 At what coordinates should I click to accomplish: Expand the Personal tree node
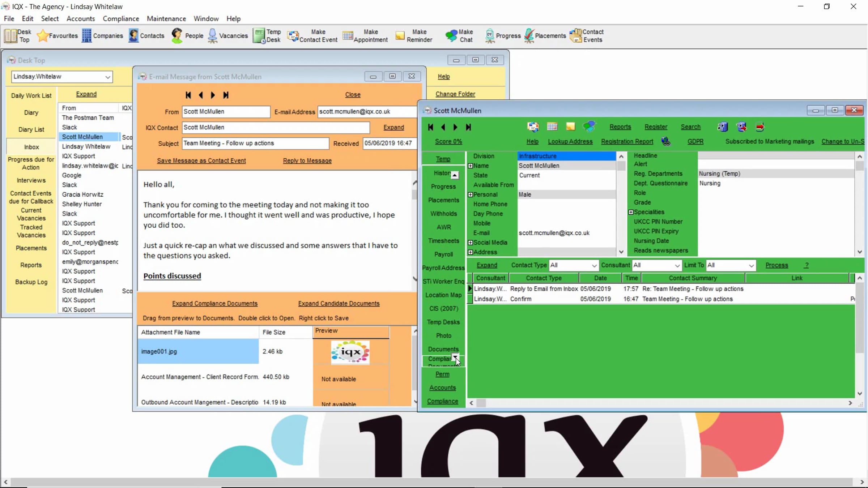[471, 194]
